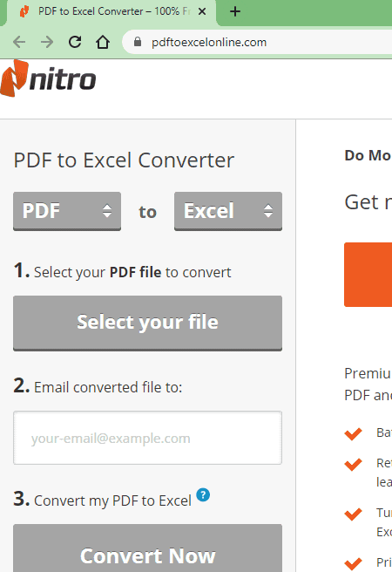Focus the email address input field

[147, 438]
